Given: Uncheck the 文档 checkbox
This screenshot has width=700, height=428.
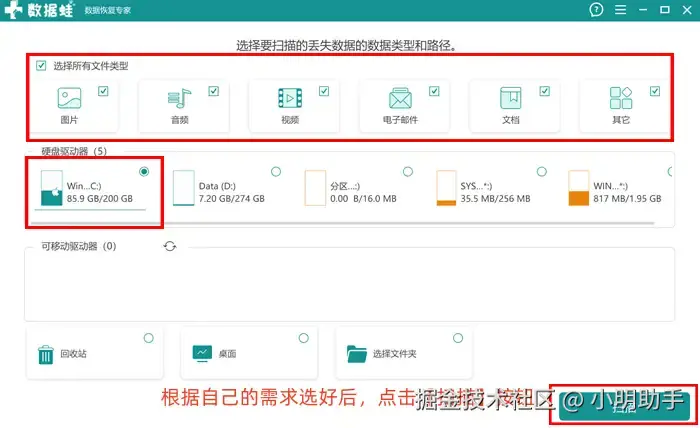Looking at the screenshot, I should (544, 91).
